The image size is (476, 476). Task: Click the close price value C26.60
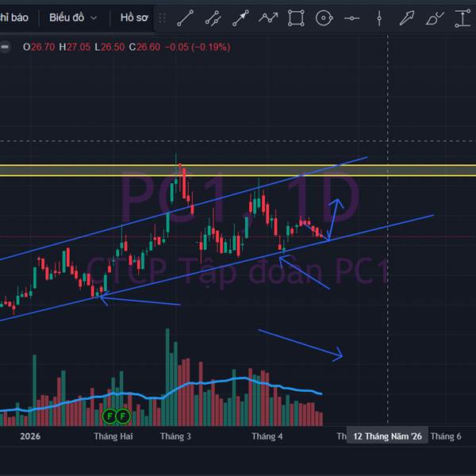144,47
